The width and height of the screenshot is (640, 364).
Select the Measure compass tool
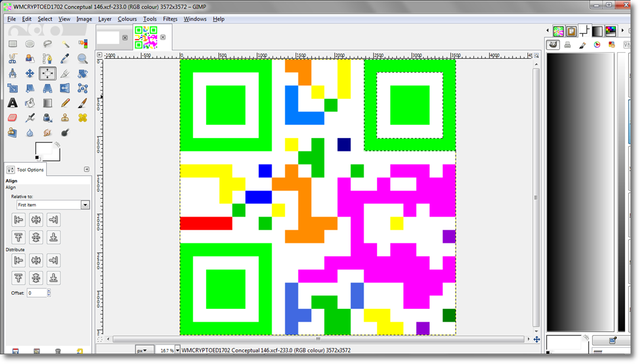coord(12,73)
